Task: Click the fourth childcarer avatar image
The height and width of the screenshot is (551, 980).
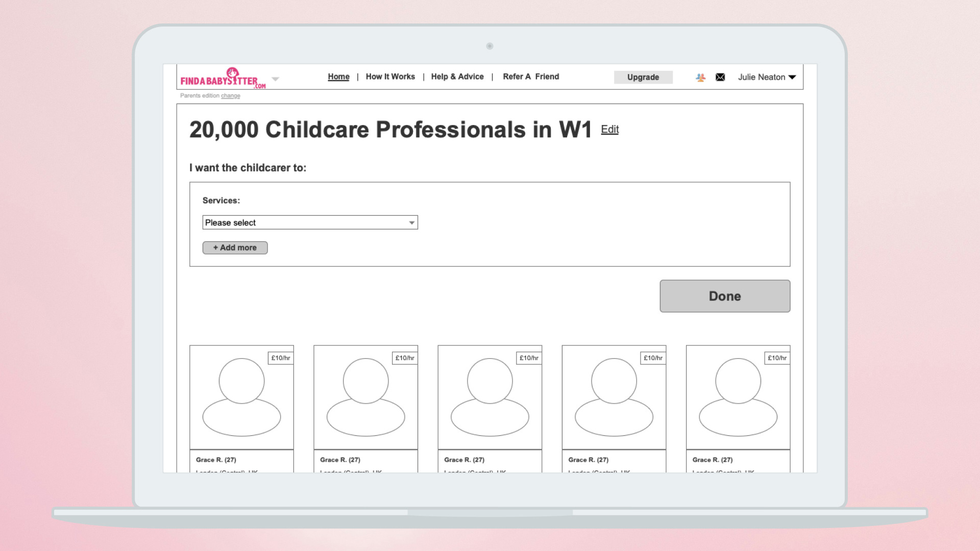Action: pyautogui.click(x=614, y=397)
